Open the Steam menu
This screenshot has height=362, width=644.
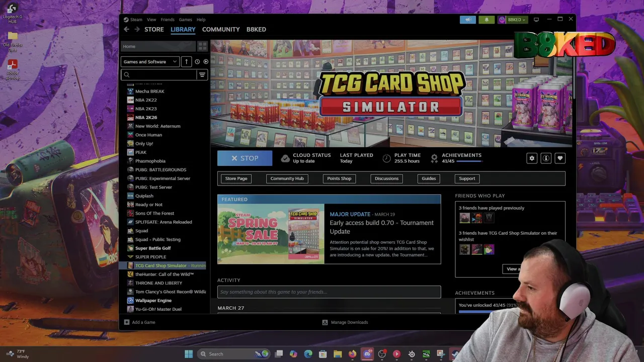pyautogui.click(x=136, y=20)
